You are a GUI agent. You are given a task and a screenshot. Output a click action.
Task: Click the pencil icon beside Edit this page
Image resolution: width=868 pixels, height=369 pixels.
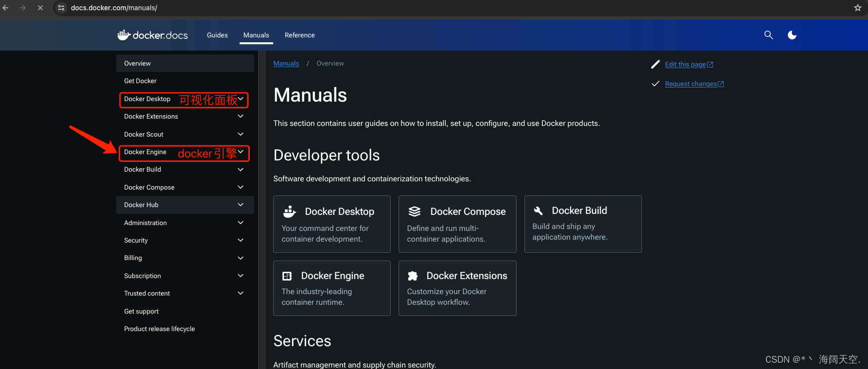pyautogui.click(x=655, y=64)
